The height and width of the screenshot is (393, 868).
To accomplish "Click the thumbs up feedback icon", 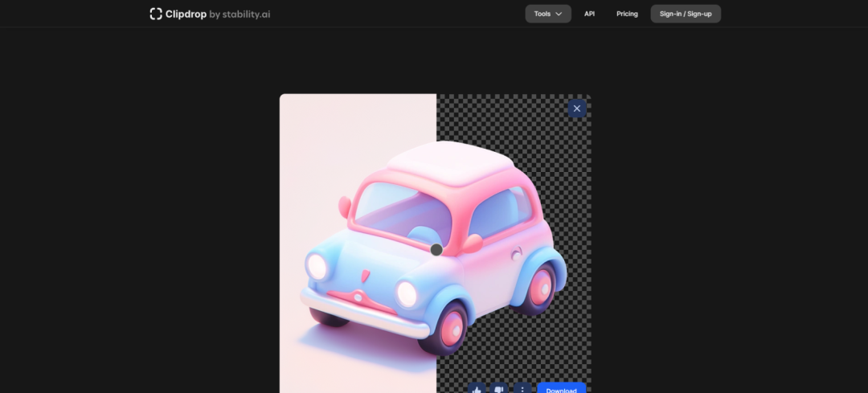I will click(477, 388).
